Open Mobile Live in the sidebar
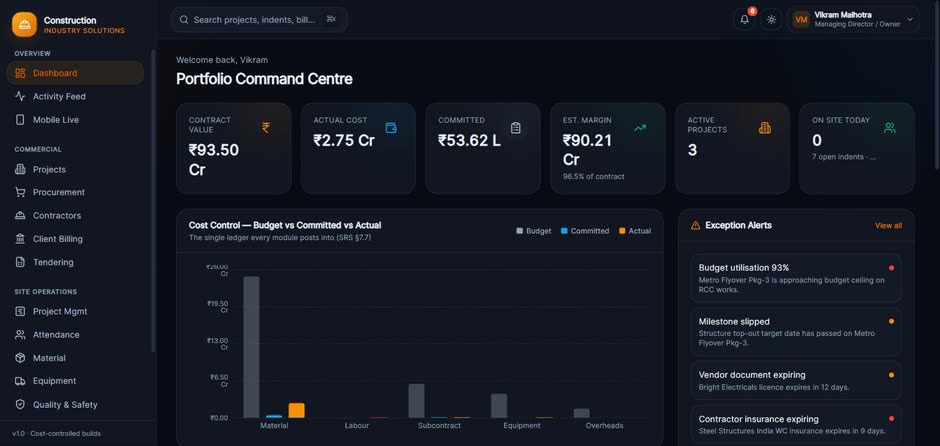 tap(75, 120)
